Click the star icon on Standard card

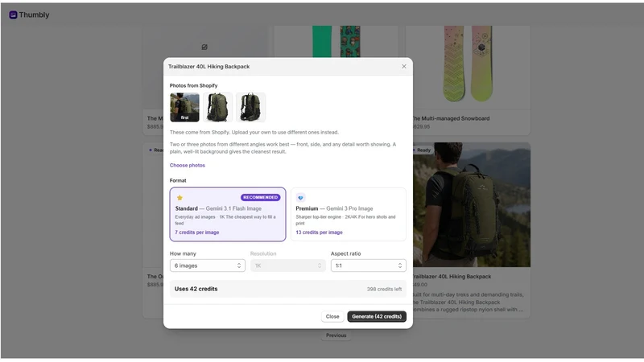tap(180, 198)
